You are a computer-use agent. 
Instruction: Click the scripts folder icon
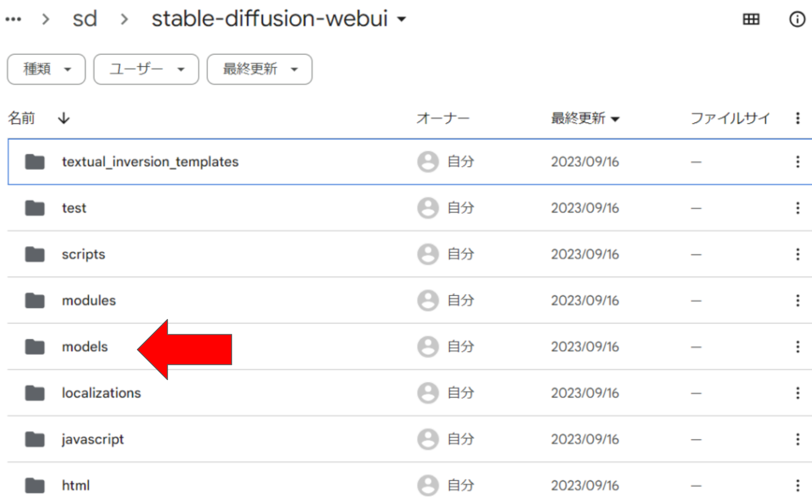click(x=34, y=254)
